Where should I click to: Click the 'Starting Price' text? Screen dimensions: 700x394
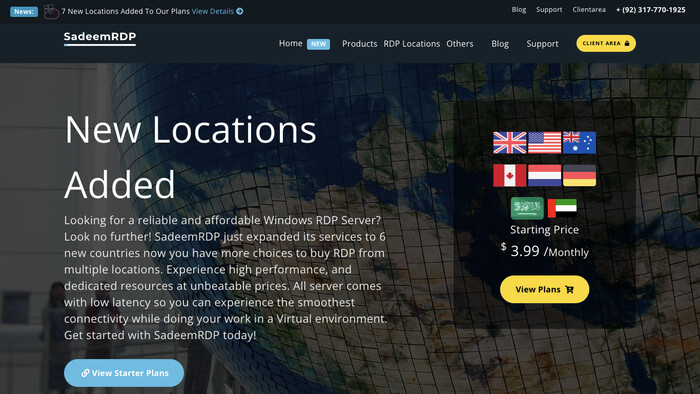click(544, 229)
